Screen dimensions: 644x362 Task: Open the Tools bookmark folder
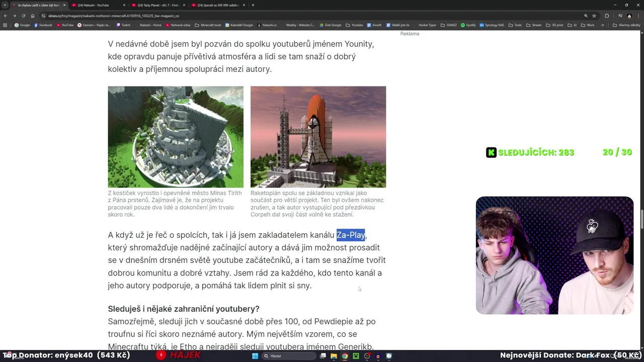click(515, 25)
